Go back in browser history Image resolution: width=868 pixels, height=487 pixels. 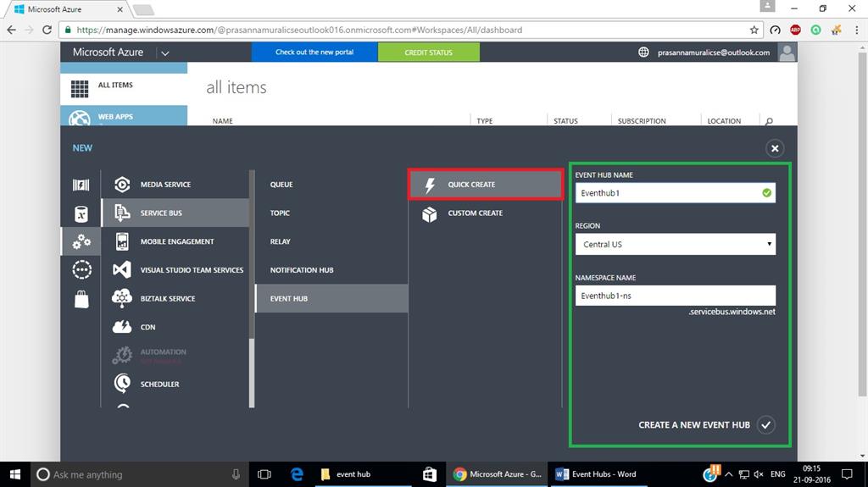click(11, 30)
